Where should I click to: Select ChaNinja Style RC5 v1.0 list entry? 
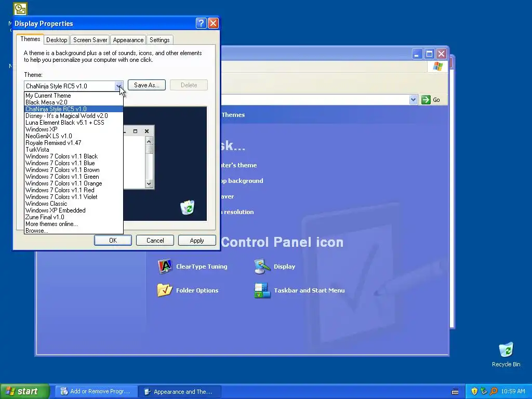coord(74,109)
